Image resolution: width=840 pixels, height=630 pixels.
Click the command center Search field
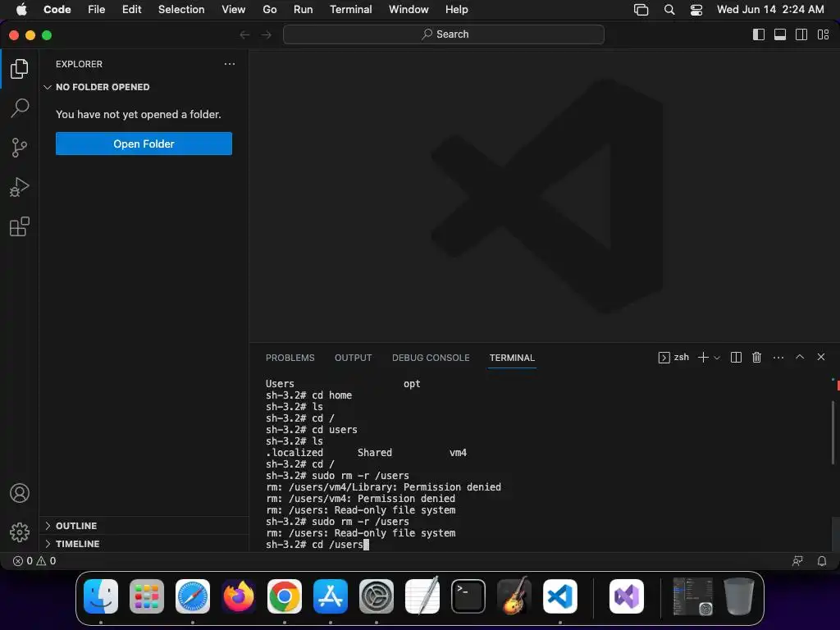point(444,34)
